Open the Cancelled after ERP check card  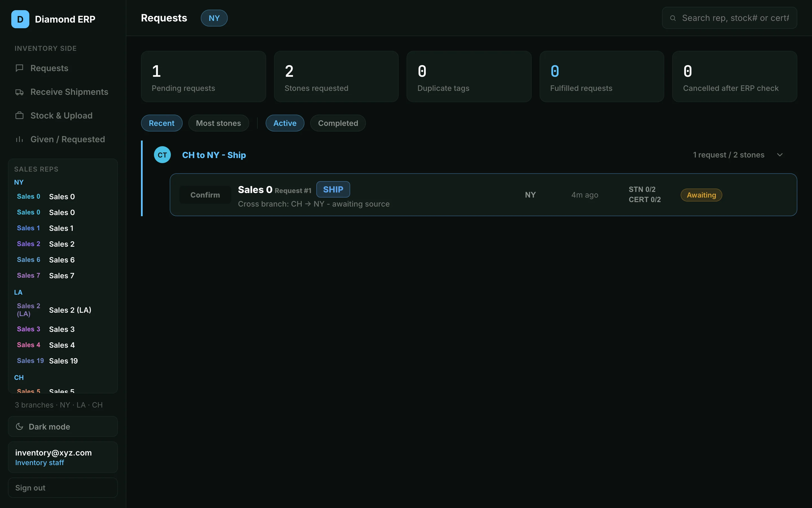[734, 76]
